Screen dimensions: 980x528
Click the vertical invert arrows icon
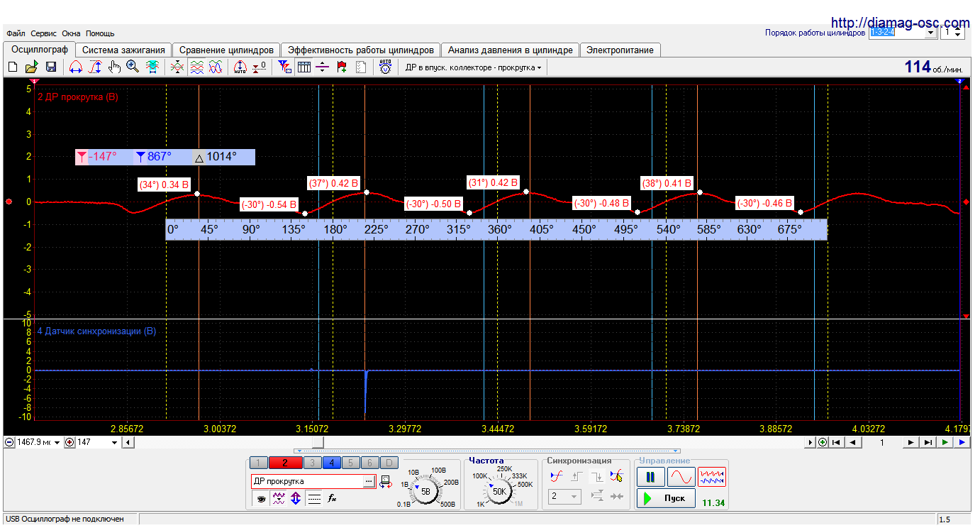[x=296, y=499]
